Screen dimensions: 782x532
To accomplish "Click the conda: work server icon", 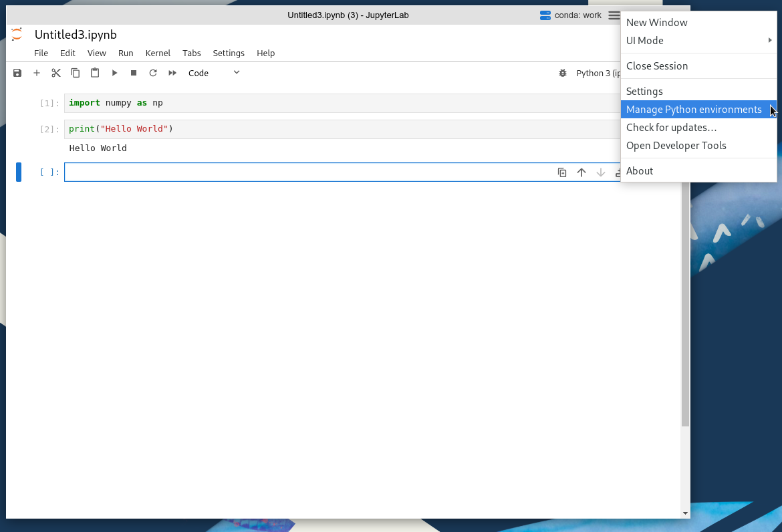I will coord(545,15).
